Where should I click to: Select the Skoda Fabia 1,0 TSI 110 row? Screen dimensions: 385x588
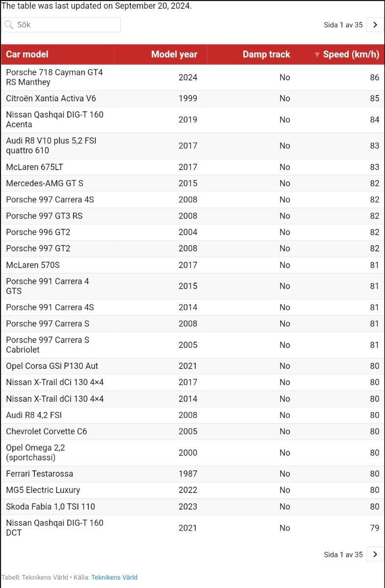point(192,507)
